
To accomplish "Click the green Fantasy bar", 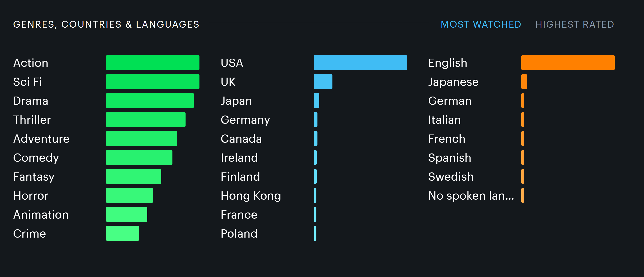I will [x=133, y=177].
